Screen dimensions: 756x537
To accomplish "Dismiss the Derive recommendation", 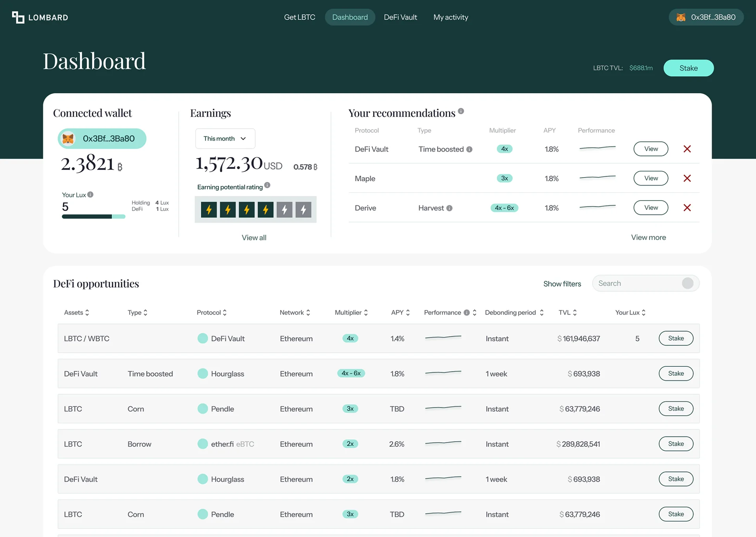I will pos(687,207).
